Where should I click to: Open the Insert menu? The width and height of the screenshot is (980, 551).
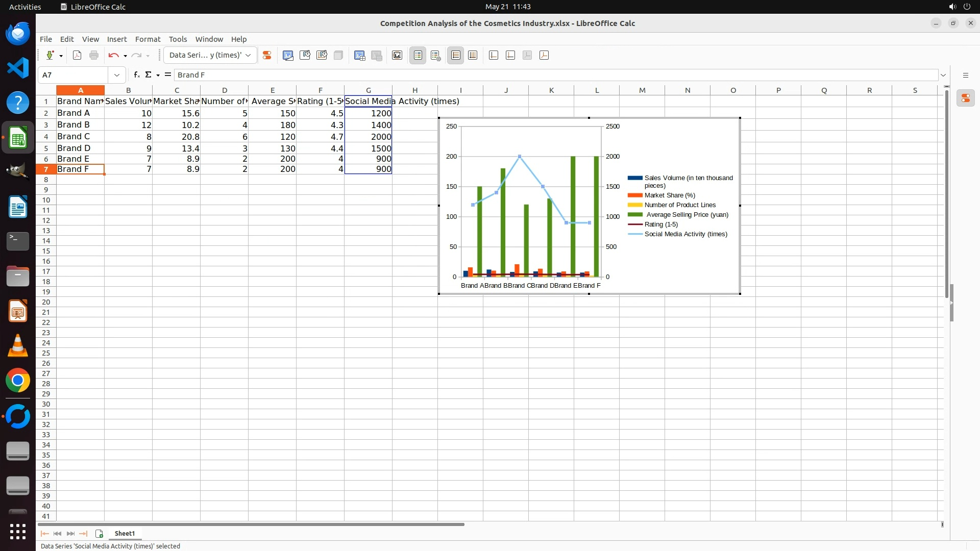pos(116,39)
